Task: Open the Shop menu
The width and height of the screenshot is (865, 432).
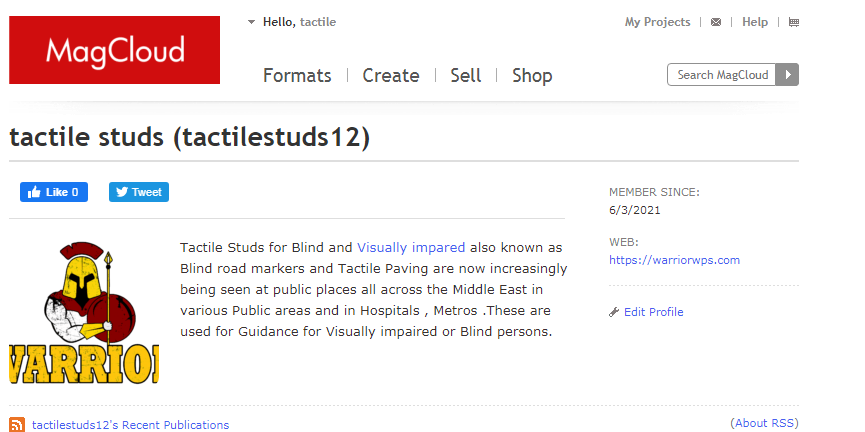Action: pos(532,75)
